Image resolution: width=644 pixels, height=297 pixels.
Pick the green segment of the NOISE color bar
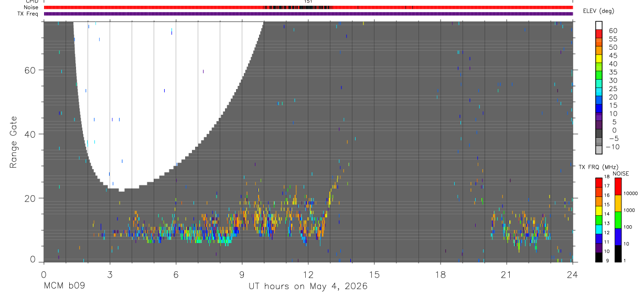pyautogui.click(x=619, y=220)
